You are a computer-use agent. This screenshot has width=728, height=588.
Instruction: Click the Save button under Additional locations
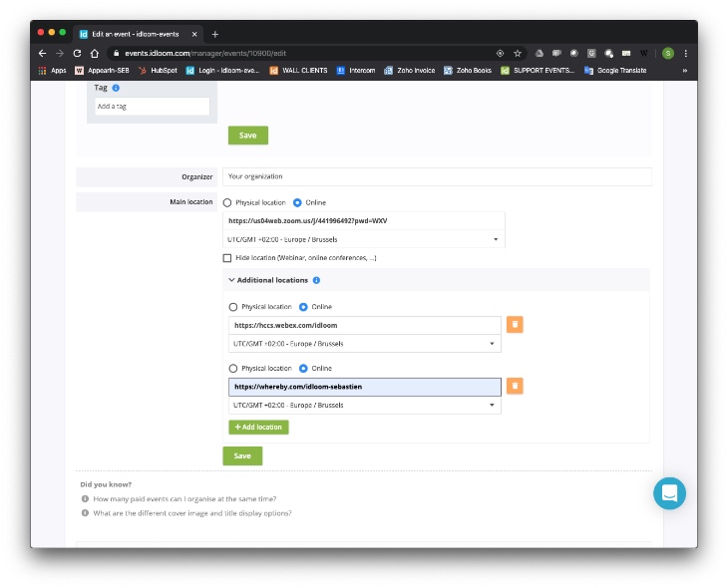click(242, 455)
